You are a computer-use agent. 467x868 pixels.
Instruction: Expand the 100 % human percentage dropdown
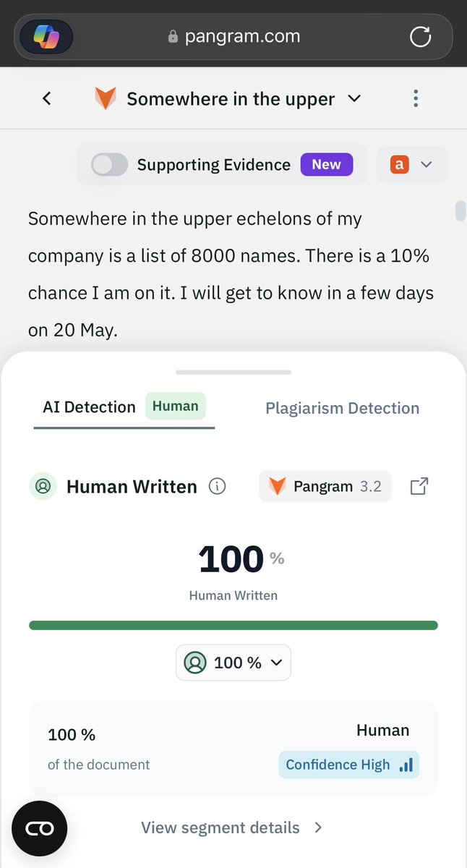[233, 663]
